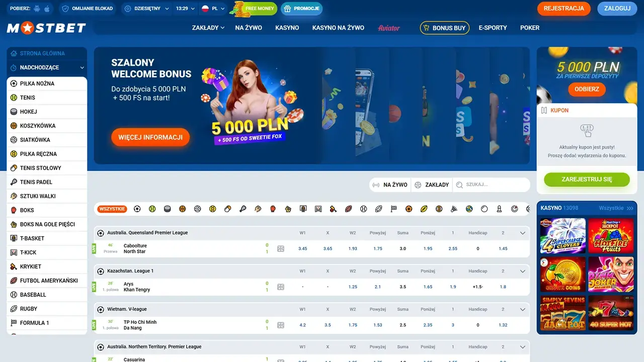Screen dimensions: 644x362
Task: Filter by the baseball icon
Action: coord(363,209)
